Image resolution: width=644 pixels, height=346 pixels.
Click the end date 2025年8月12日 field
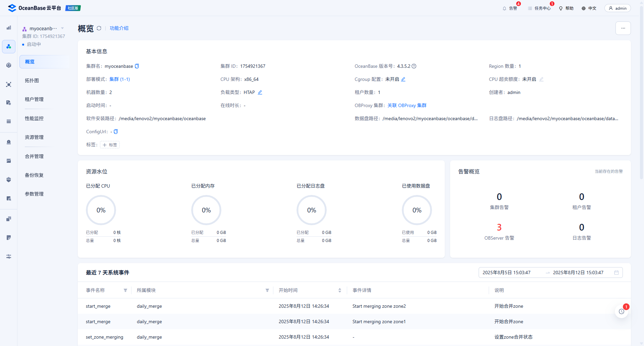pos(578,273)
